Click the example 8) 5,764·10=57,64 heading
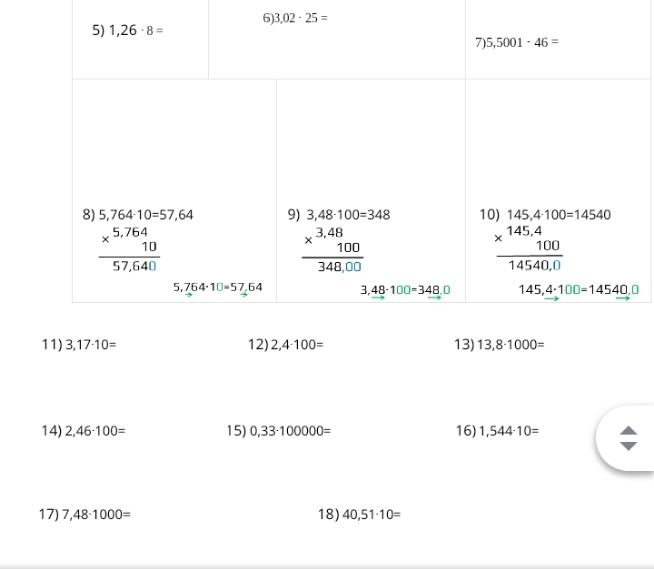Image resolution: width=654 pixels, height=569 pixels. point(138,215)
